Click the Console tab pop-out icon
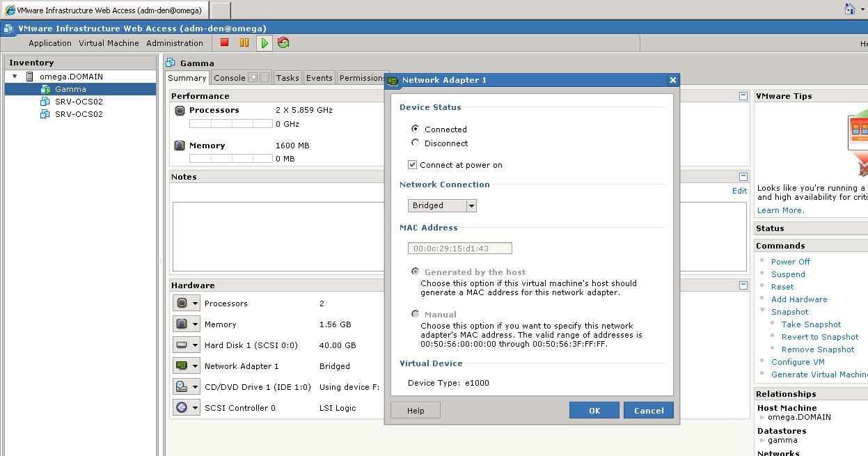The image size is (868, 456). click(253, 78)
